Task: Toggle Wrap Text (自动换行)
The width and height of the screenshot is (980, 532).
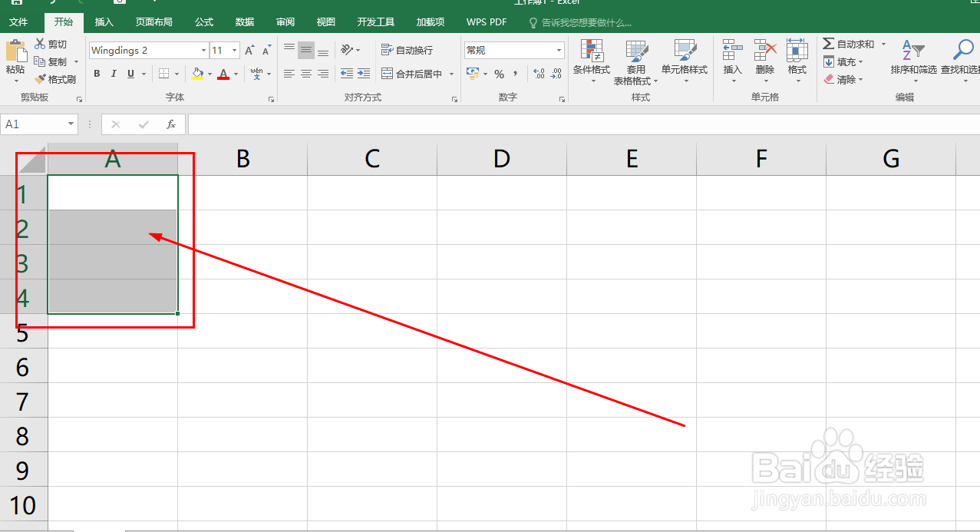Action: 407,51
